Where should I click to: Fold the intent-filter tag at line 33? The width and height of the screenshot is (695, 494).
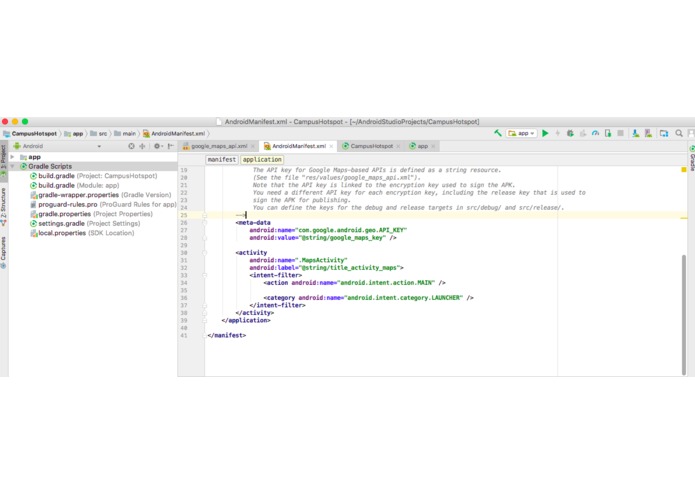(204, 276)
